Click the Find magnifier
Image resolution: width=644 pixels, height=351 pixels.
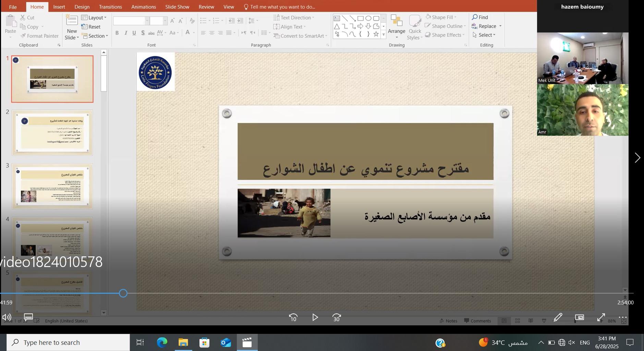coord(475,17)
